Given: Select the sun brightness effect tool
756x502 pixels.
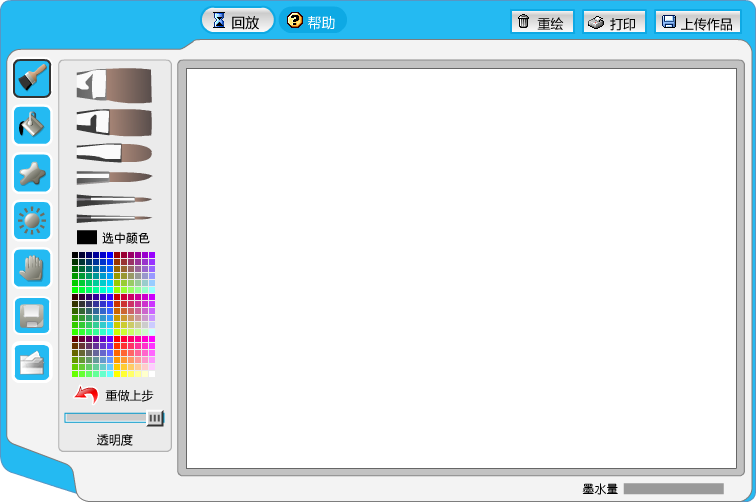Looking at the screenshot, I should [32, 220].
